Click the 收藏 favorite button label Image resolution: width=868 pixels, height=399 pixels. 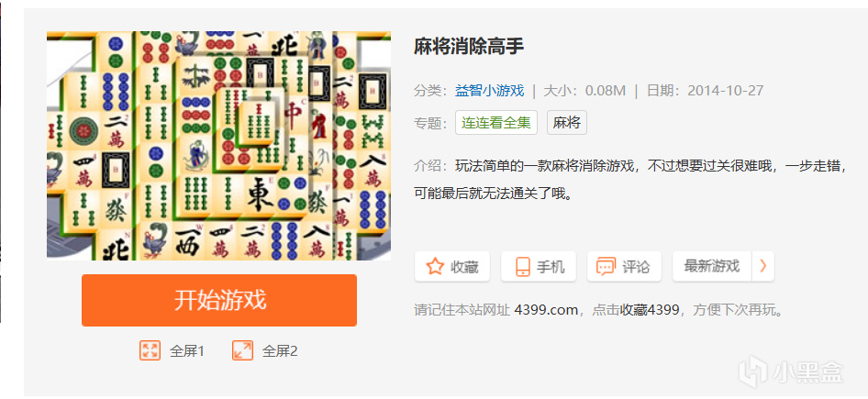(464, 267)
